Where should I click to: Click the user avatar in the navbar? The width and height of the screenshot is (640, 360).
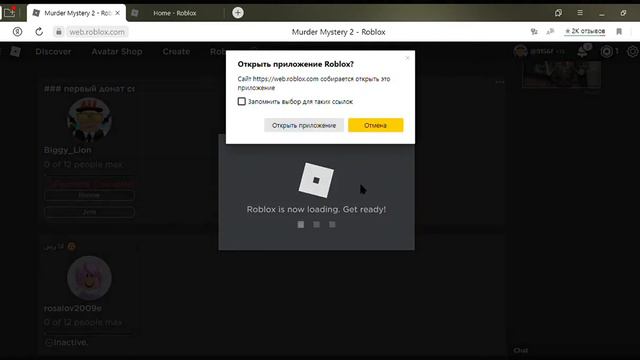520,51
